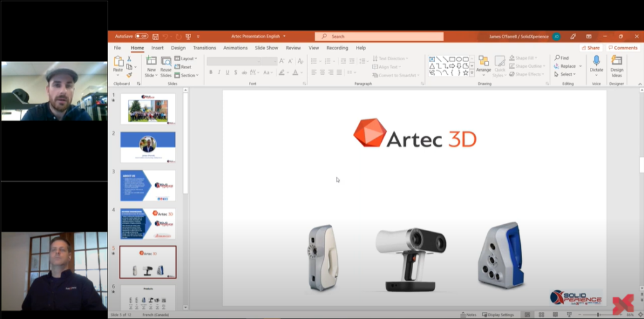Toggle Italic formatting
The height and width of the screenshot is (319, 644).
coord(219,73)
